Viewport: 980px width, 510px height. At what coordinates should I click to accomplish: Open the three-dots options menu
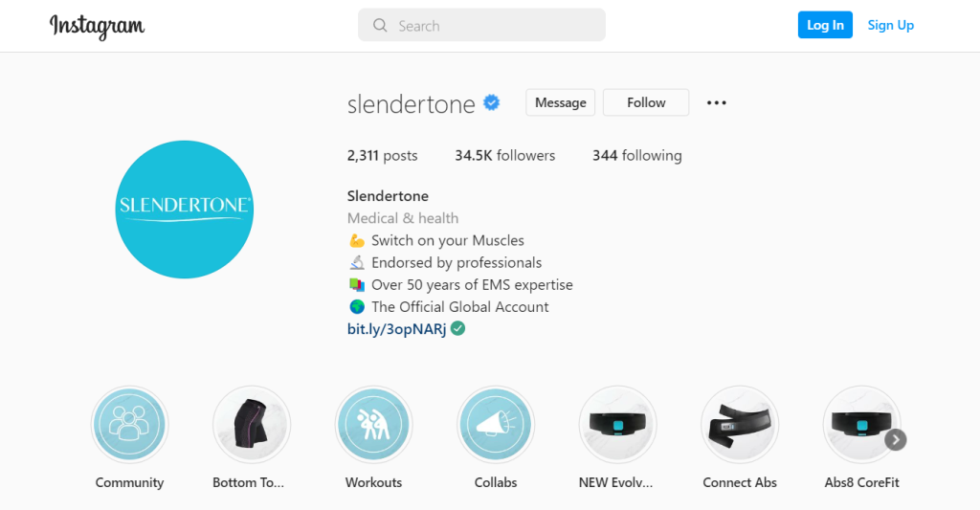pos(716,102)
